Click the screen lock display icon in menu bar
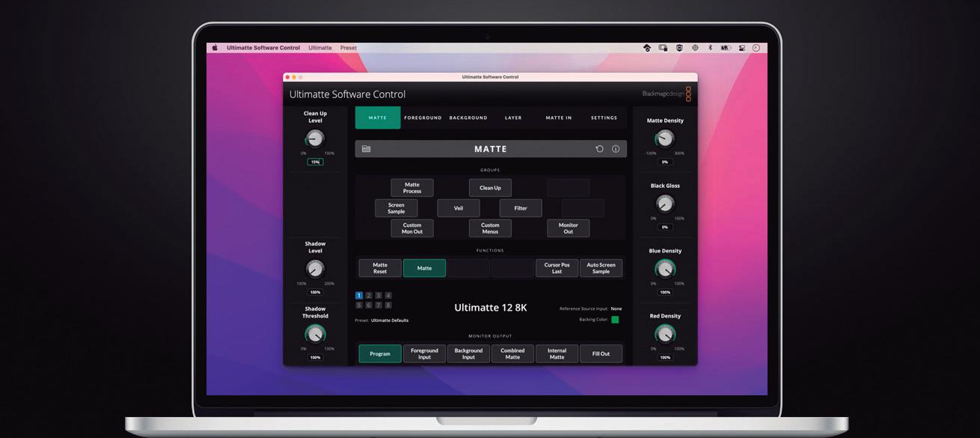The width and height of the screenshot is (980, 438). 663,48
